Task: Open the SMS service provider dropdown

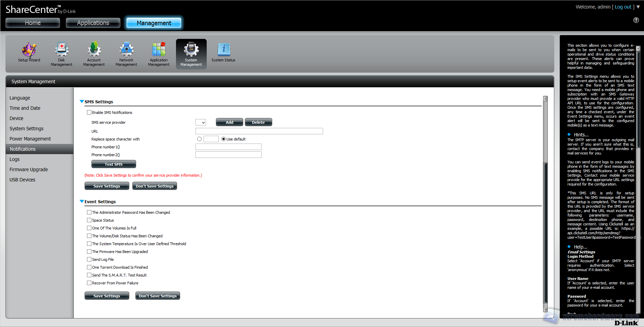Action: click(x=201, y=122)
